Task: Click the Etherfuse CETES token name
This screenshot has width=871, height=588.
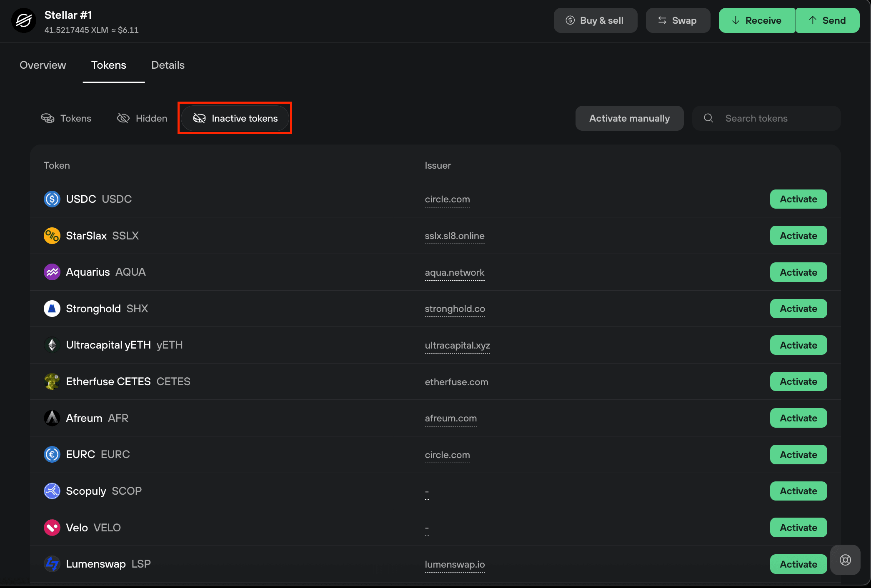Action: [x=108, y=381]
